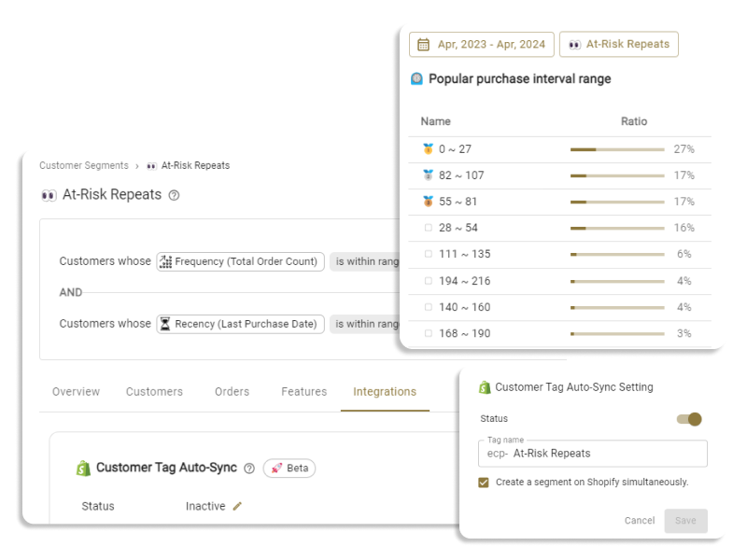Switch to the Features tab
This screenshot has height=560, width=747.
[304, 391]
